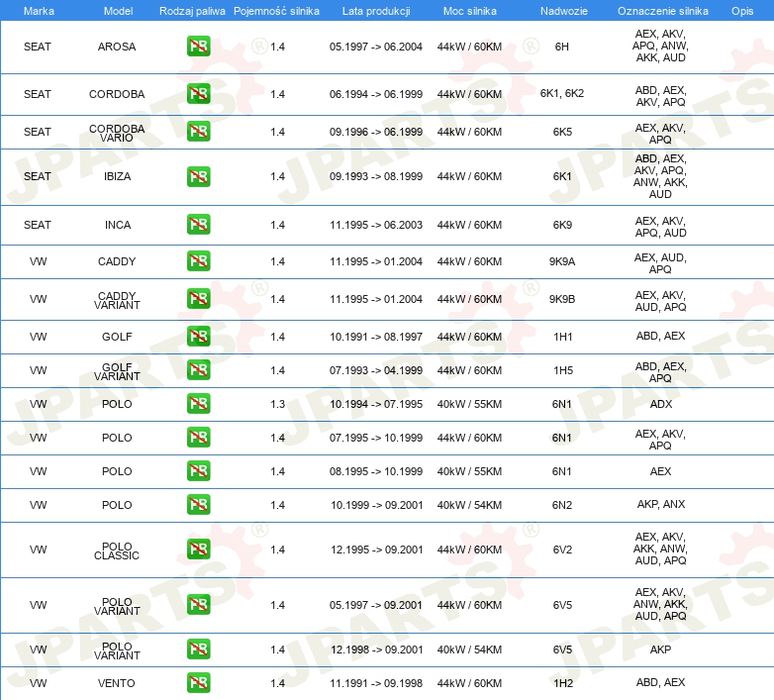The image size is (774, 700).
Task: Click the Opis column header
Action: [742, 11]
